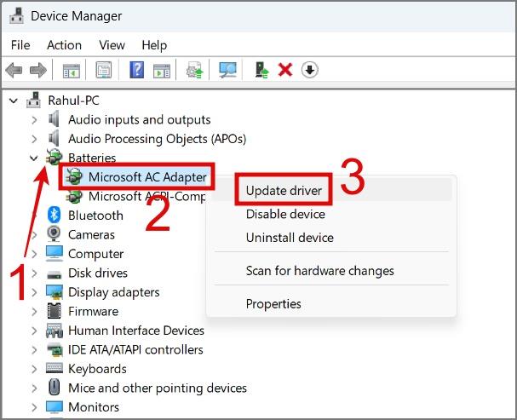Choose Properties from the context menu

click(x=332, y=303)
